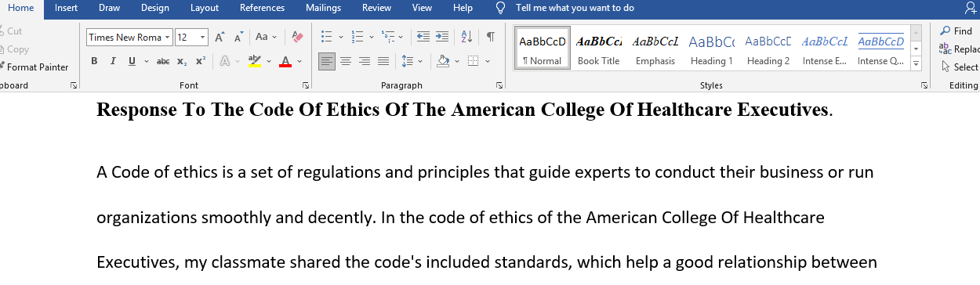The width and height of the screenshot is (980, 285).
Task: Toggle bold formatting
Action: (94, 61)
